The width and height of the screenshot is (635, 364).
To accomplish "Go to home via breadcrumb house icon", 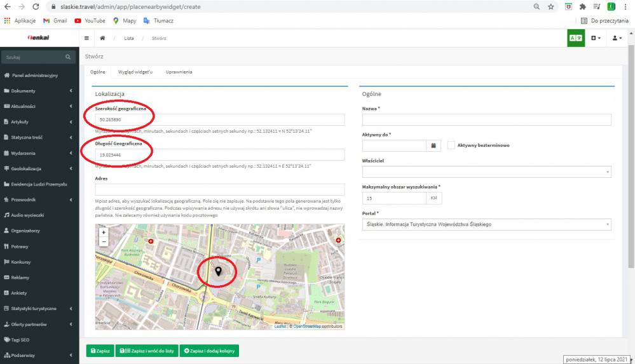I will coord(102,38).
